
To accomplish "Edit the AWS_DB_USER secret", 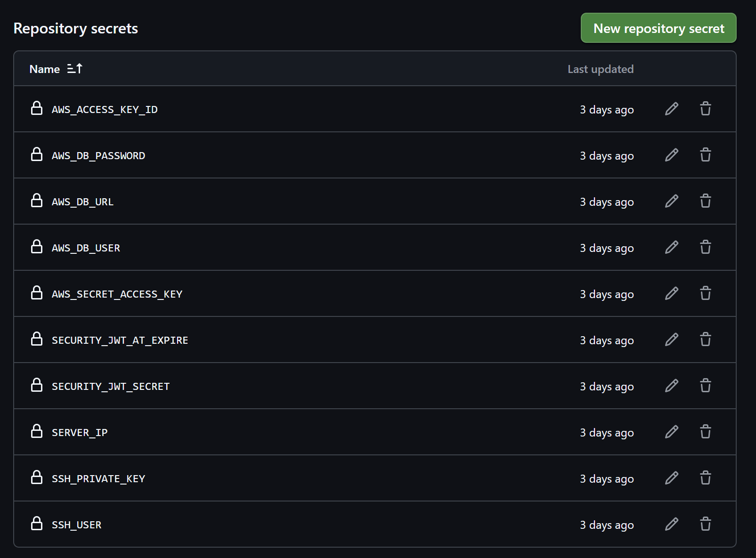I will [672, 247].
